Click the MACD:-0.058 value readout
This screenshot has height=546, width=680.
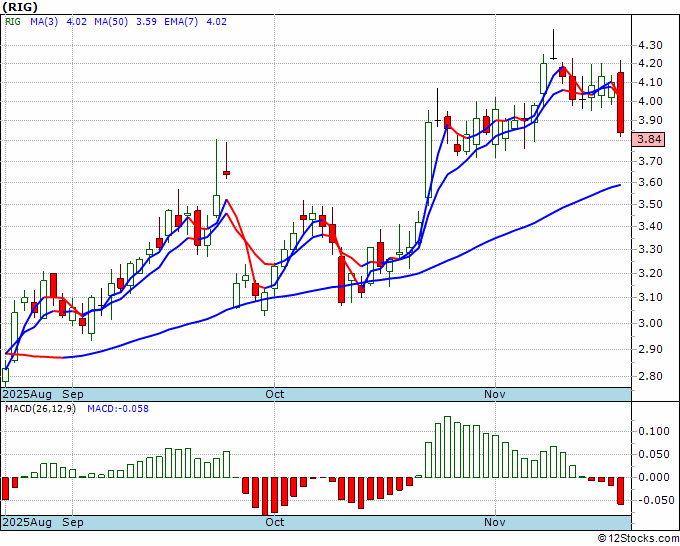(118, 409)
